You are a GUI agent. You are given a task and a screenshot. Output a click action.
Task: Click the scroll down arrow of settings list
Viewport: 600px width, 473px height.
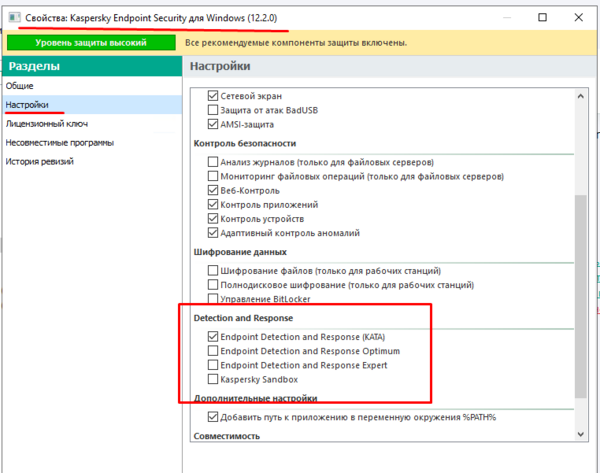580,434
